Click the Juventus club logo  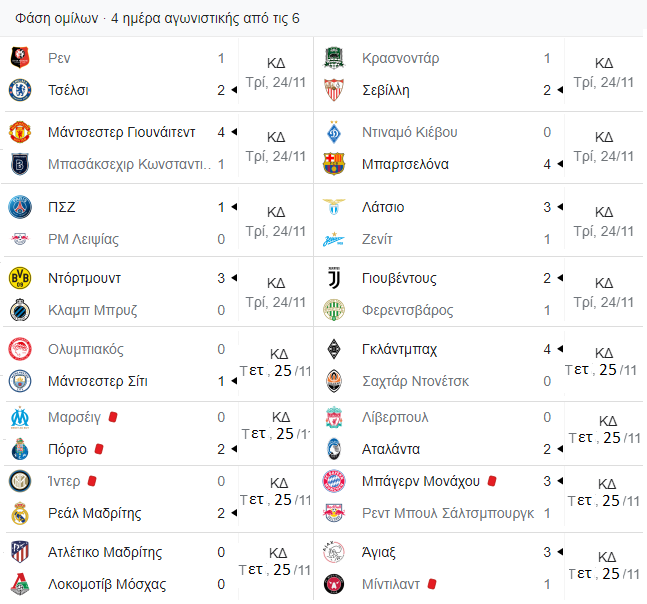click(x=333, y=278)
